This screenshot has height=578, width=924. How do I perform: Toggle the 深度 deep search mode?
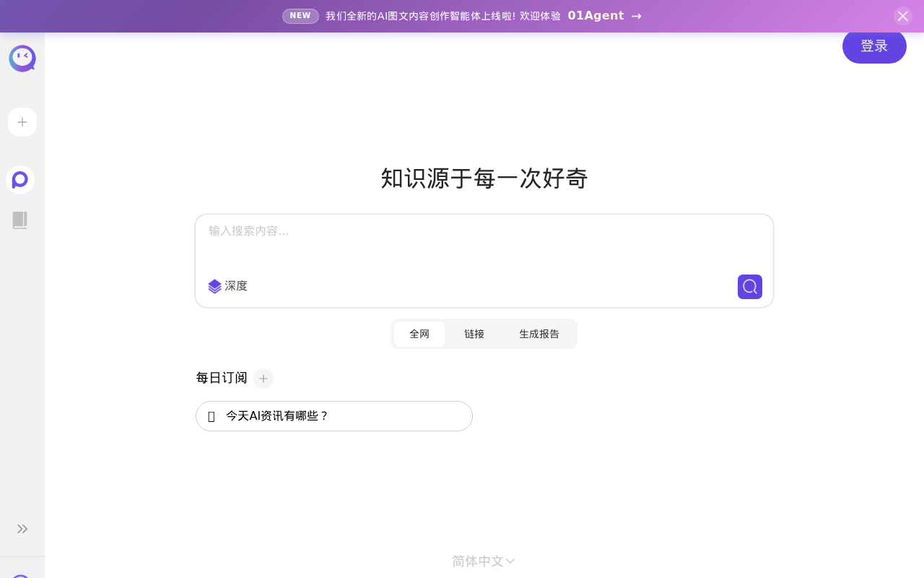[227, 286]
